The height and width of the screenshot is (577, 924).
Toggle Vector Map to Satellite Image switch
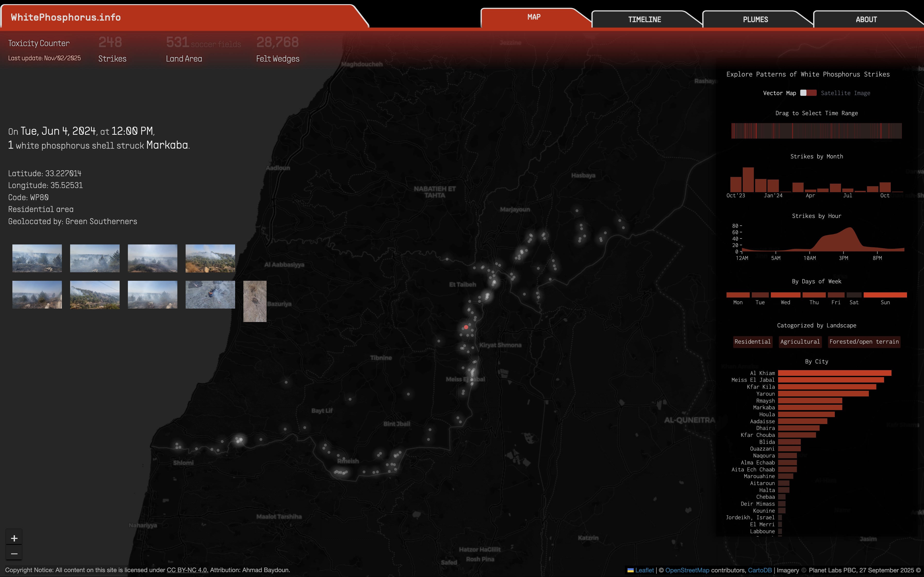tap(808, 93)
